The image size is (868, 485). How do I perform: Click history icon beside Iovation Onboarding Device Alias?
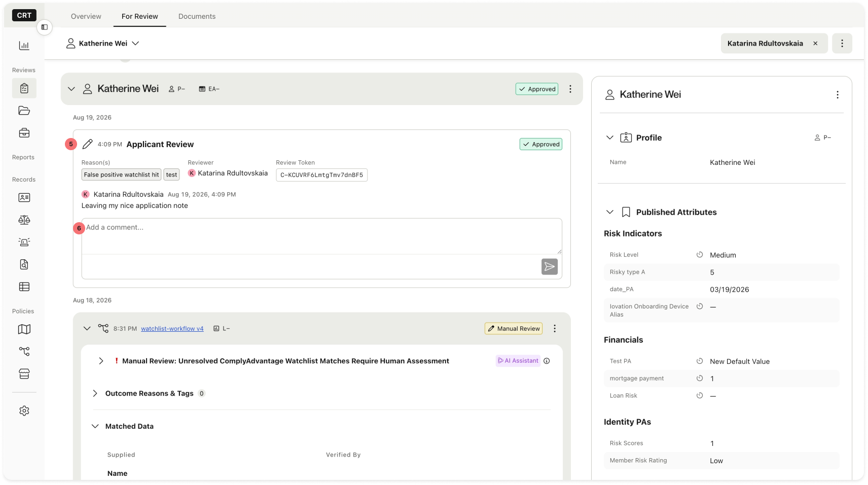699,306
